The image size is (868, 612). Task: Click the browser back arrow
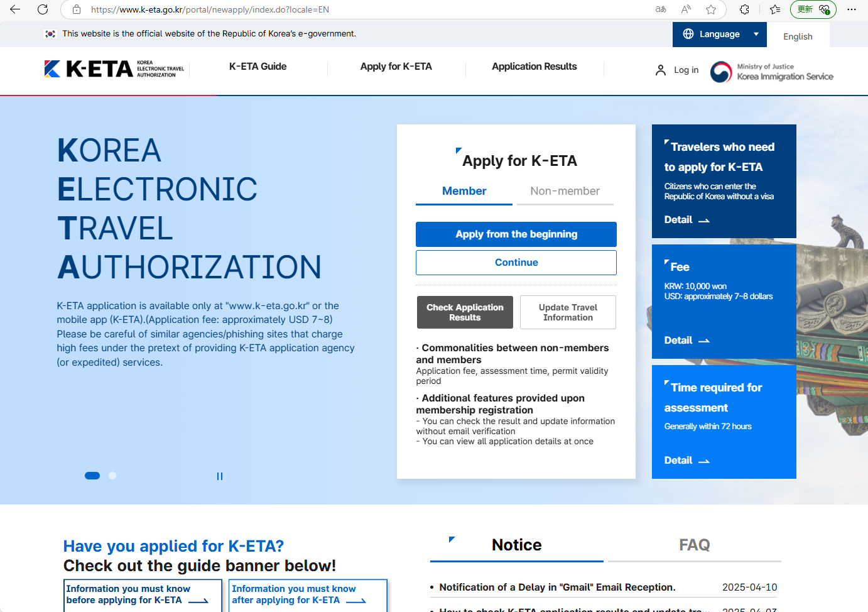[x=15, y=9]
